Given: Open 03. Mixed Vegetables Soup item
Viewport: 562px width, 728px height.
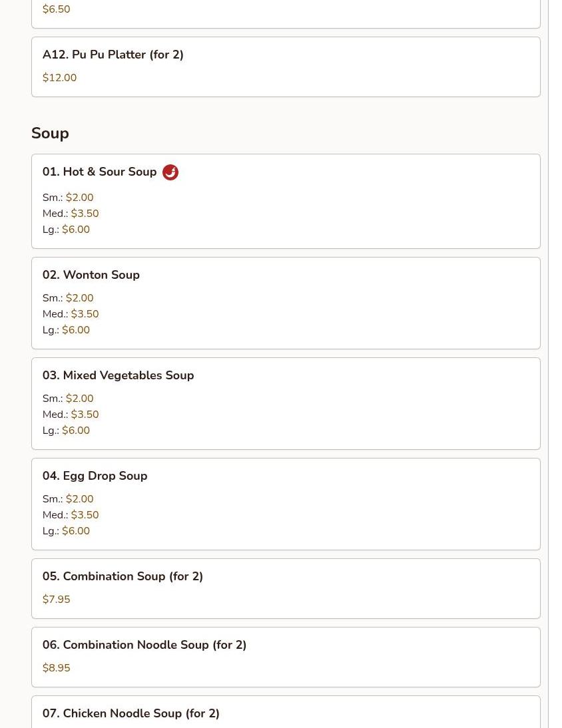Looking at the screenshot, I should tap(286, 403).
